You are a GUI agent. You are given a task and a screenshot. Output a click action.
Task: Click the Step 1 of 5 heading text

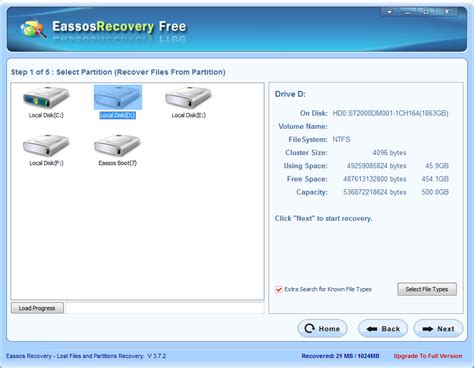click(x=118, y=72)
